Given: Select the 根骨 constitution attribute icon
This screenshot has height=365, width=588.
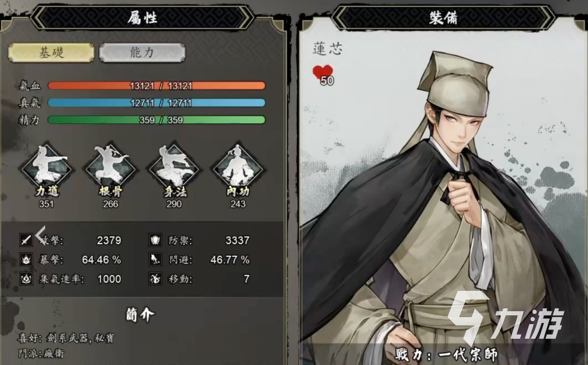Looking at the screenshot, I should click(110, 168).
